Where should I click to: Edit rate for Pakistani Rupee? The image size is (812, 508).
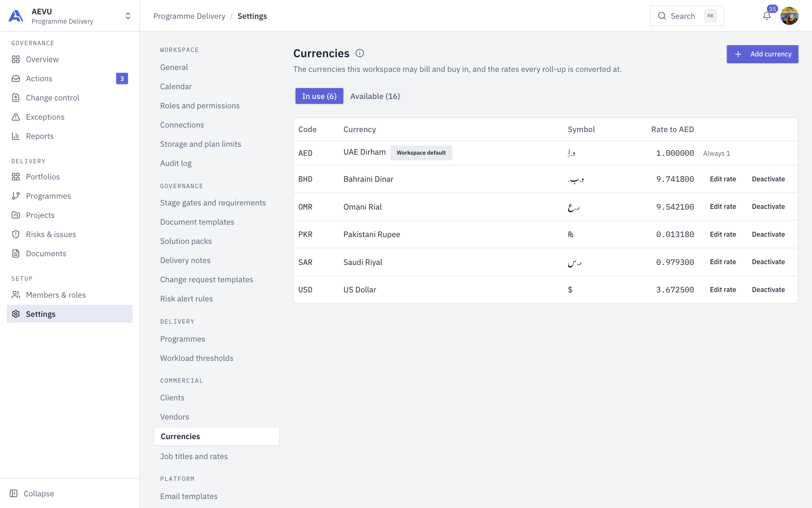coord(723,234)
